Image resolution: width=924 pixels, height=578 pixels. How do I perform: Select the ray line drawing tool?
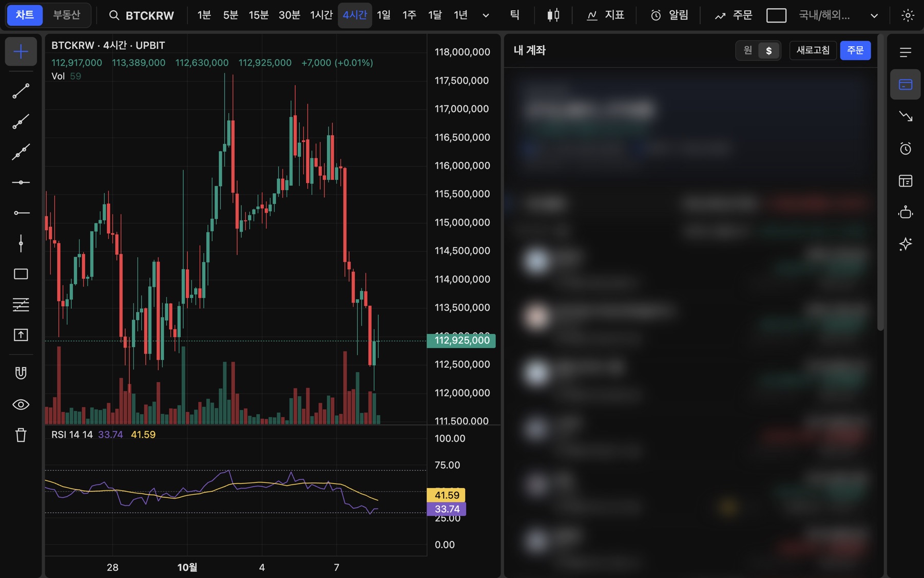pyautogui.click(x=21, y=122)
